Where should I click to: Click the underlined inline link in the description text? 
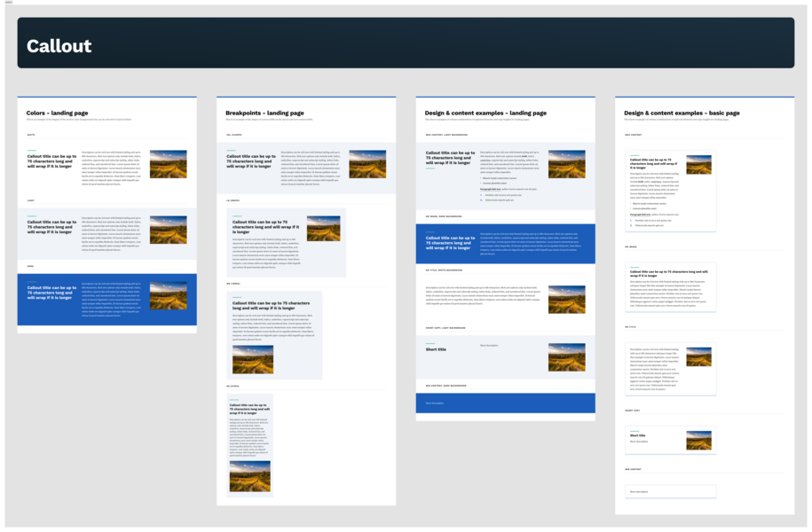point(656,182)
